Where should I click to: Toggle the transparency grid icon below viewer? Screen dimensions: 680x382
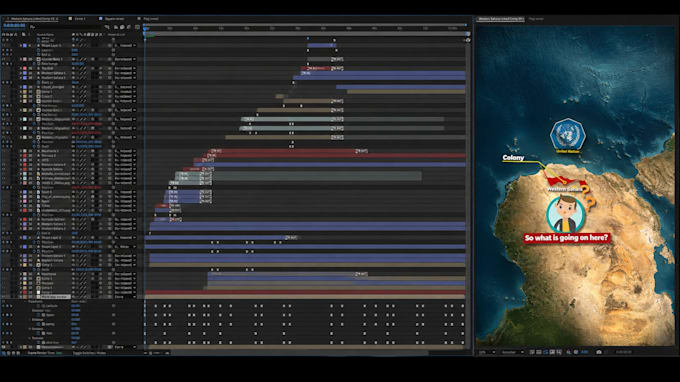click(x=539, y=352)
